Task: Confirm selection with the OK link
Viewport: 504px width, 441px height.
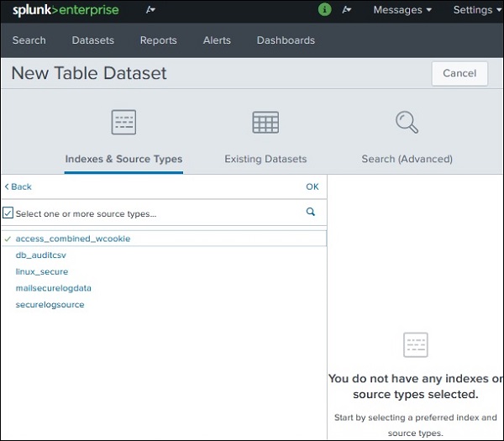Action: [x=312, y=186]
